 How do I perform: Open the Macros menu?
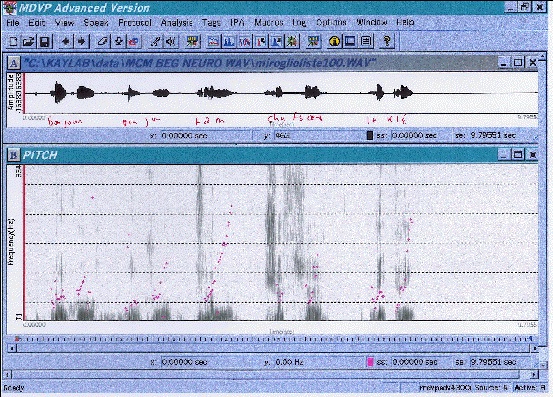tap(269, 23)
